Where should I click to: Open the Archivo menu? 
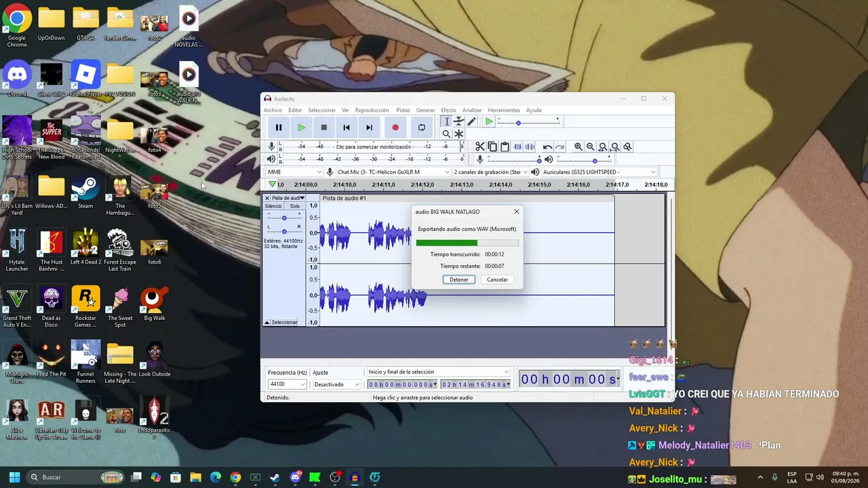tap(273, 110)
